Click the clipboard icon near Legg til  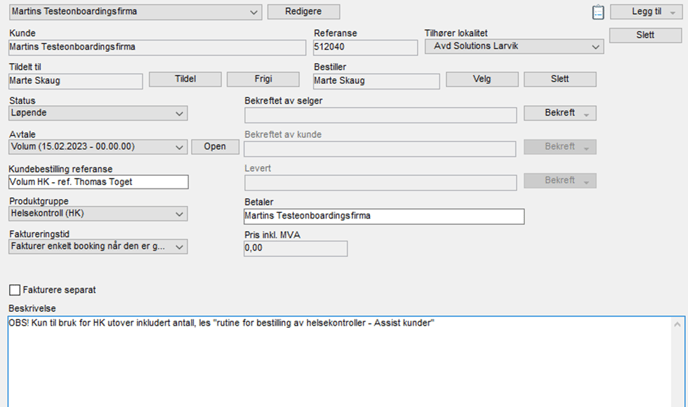599,13
